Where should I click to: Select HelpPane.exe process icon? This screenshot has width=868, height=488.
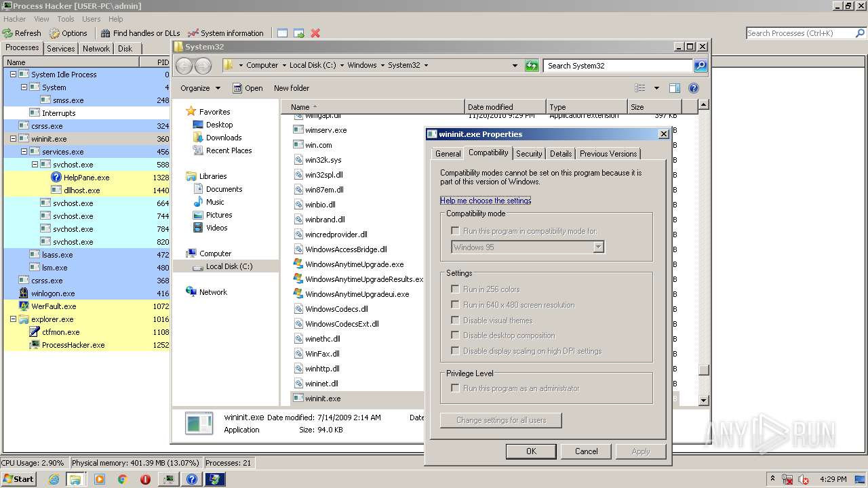[56, 178]
